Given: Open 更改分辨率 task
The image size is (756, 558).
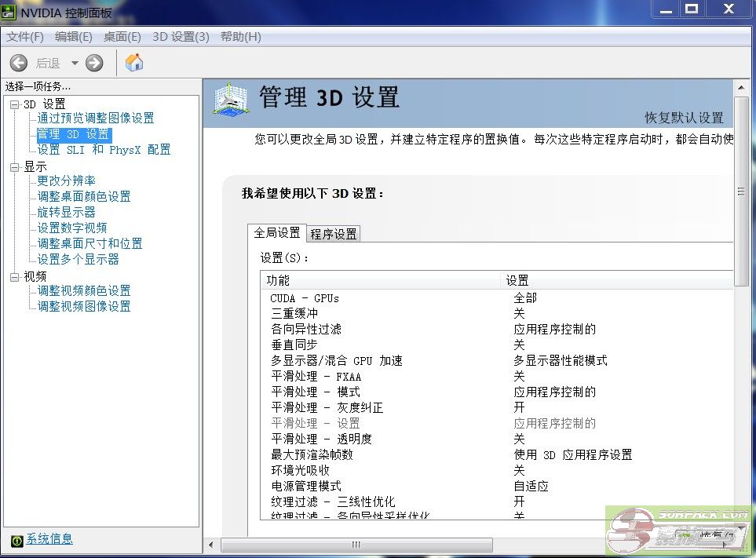Looking at the screenshot, I should (66, 181).
